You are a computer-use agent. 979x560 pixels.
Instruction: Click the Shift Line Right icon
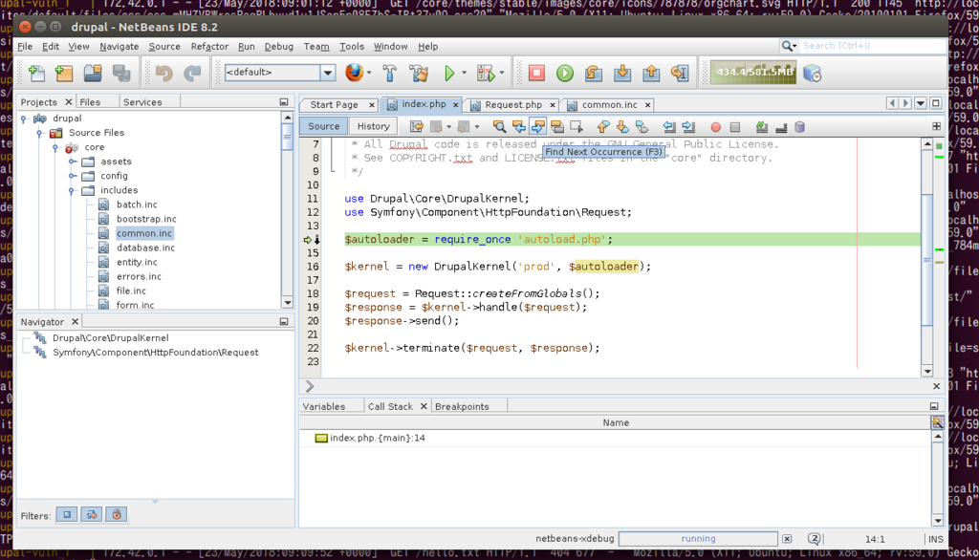[688, 127]
